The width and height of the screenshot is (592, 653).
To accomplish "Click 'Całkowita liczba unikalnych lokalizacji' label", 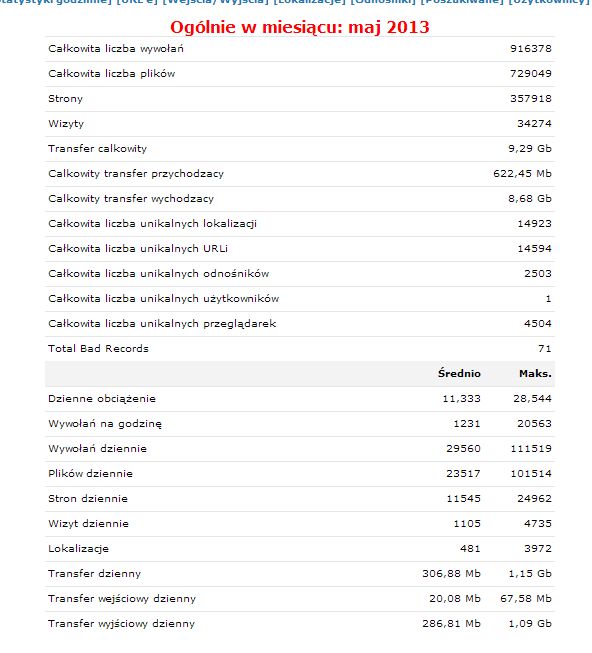I will tap(152, 224).
